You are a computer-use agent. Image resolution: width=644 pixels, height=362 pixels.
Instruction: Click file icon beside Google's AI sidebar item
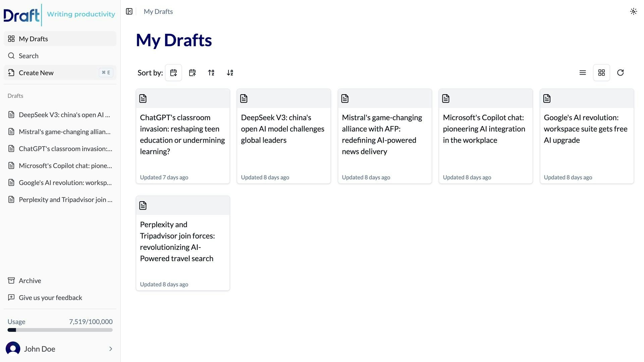click(11, 183)
